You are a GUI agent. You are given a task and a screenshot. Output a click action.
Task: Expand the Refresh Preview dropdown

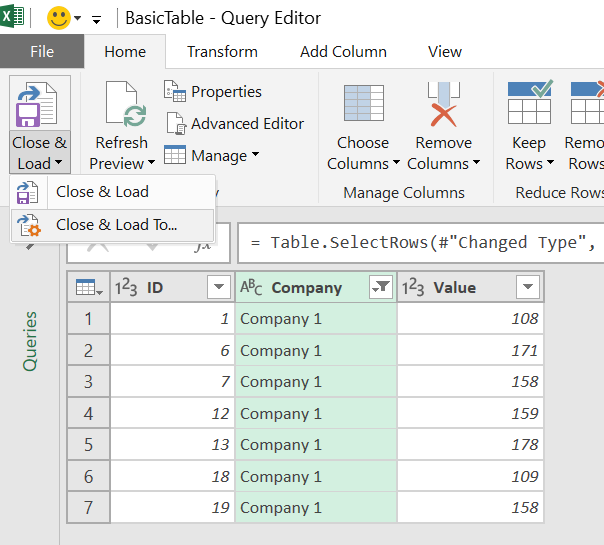[x=151, y=162]
